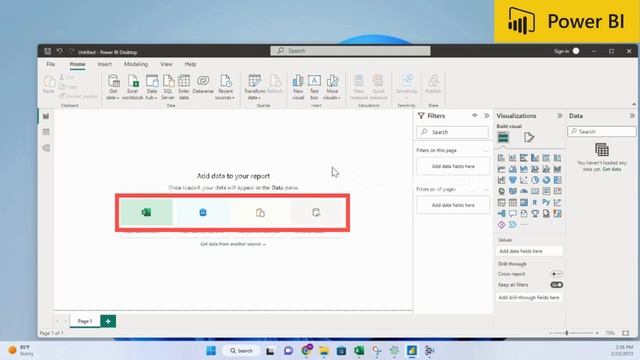
Task: Select the Pie chart visual
Action: click(x=535, y=180)
